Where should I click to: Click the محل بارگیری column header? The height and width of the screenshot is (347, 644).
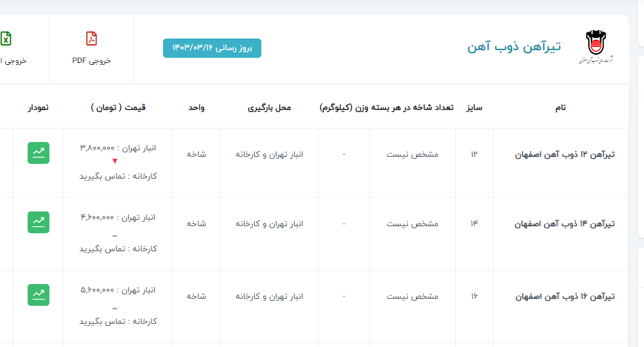(269, 108)
